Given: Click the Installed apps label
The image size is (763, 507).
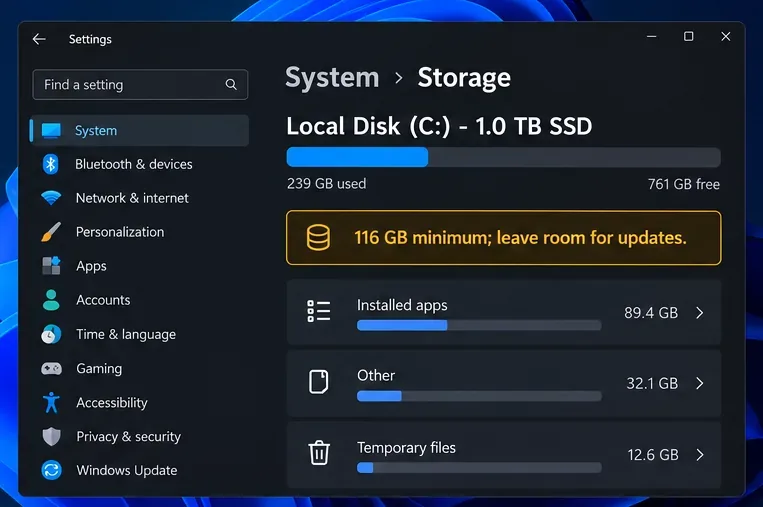Looking at the screenshot, I should tap(402, 305).
